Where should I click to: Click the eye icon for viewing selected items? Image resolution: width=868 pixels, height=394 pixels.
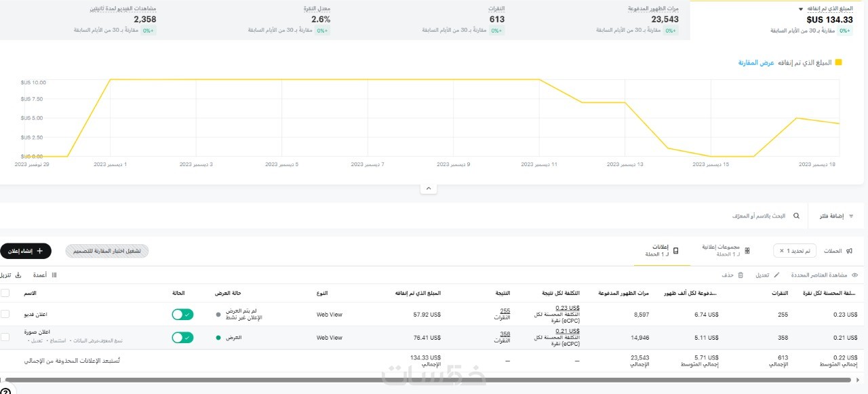[854, 275]
